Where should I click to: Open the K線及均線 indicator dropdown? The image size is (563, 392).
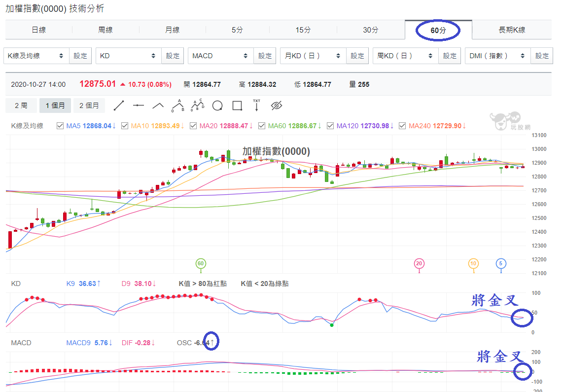tap(36, 56)
